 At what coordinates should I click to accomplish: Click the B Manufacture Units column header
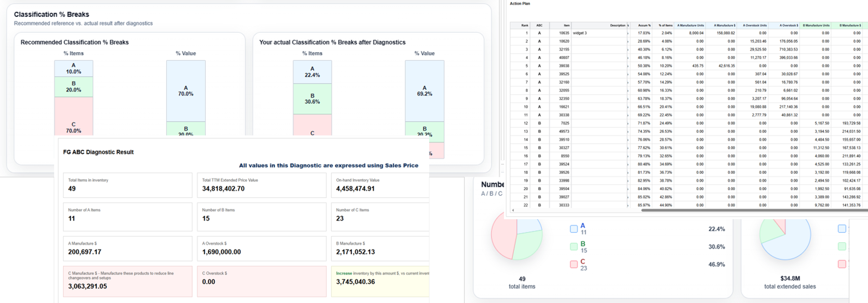click(x=815, y=25)
